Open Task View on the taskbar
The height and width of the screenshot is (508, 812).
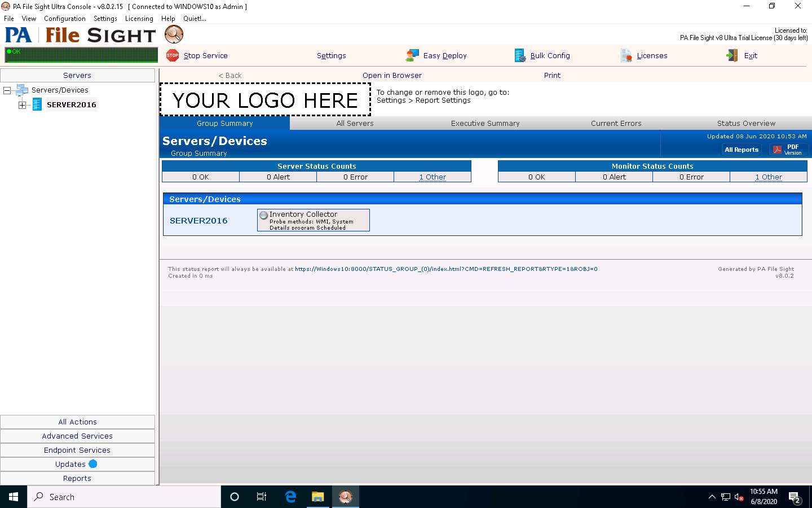pyautogui.click(x=262, y=497)
